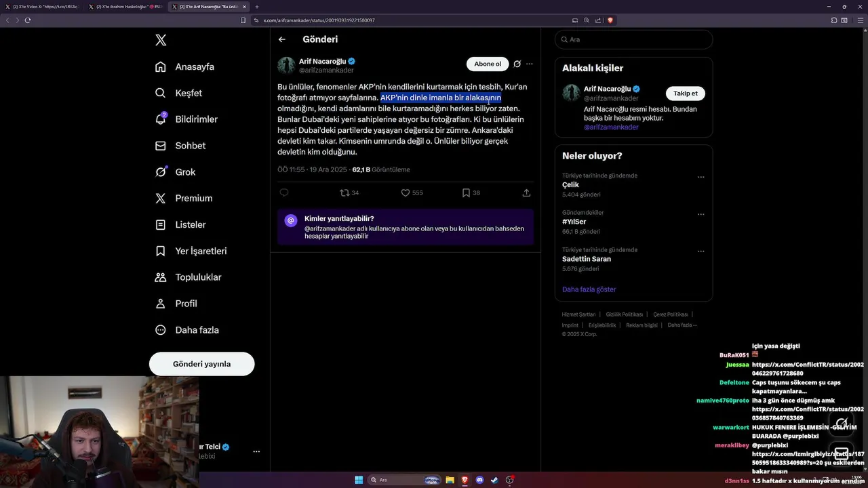Click the Abone ol subscribe button

[x=488, y=64]
